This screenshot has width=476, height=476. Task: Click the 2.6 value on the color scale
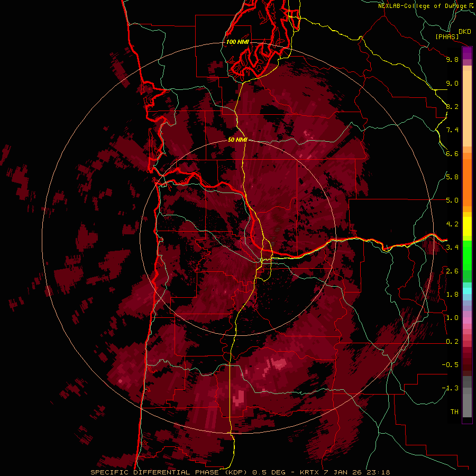click(452, 271)
